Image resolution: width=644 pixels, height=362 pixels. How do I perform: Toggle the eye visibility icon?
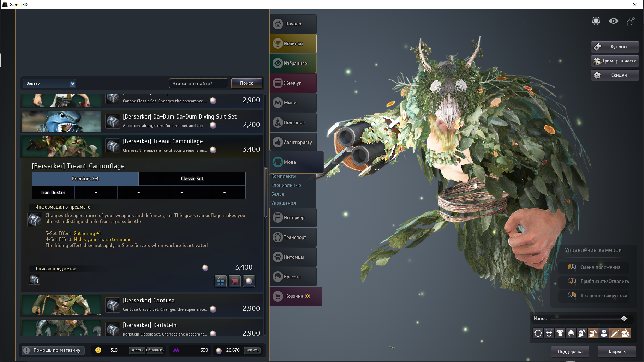[x=614, y=21]
